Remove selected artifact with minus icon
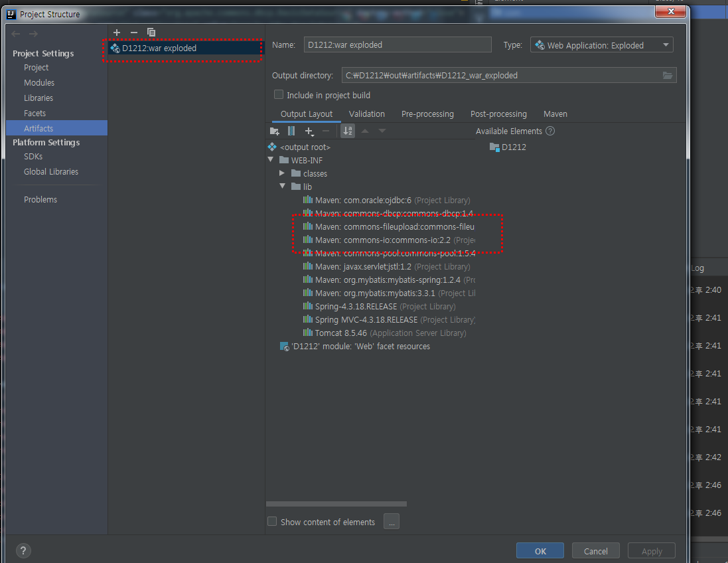This screenshot has width=728, height=563. 133,32
